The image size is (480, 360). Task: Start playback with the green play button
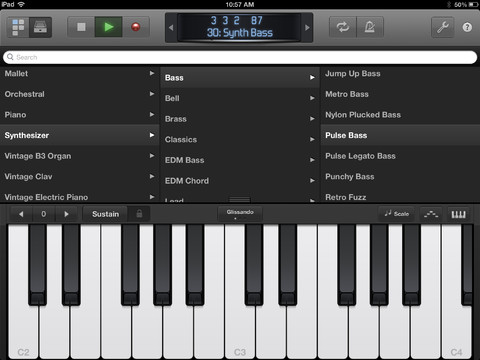(x=109, y=27)
